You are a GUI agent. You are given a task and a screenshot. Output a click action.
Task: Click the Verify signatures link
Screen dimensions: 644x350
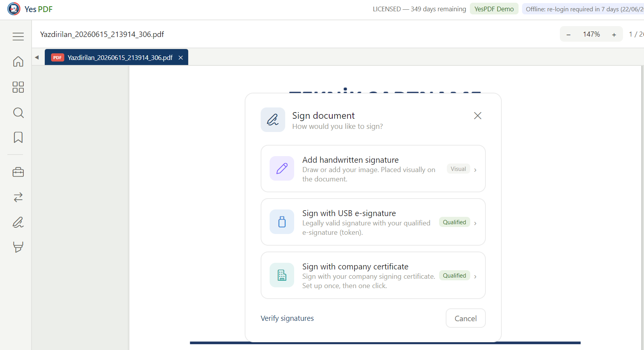(287, 318)
